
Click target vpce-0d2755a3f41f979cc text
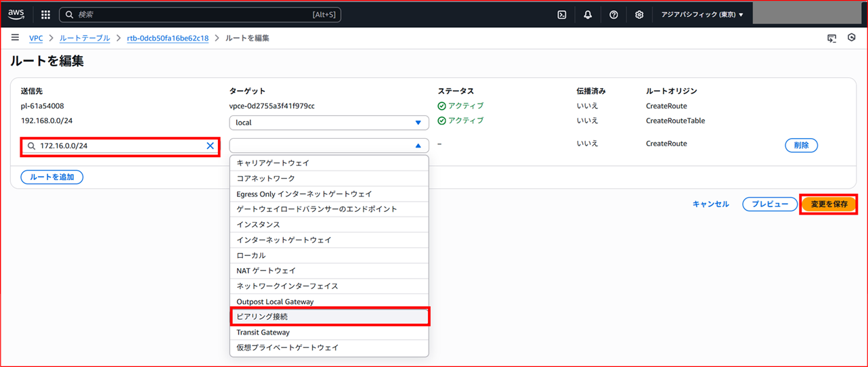pos(272,106)
